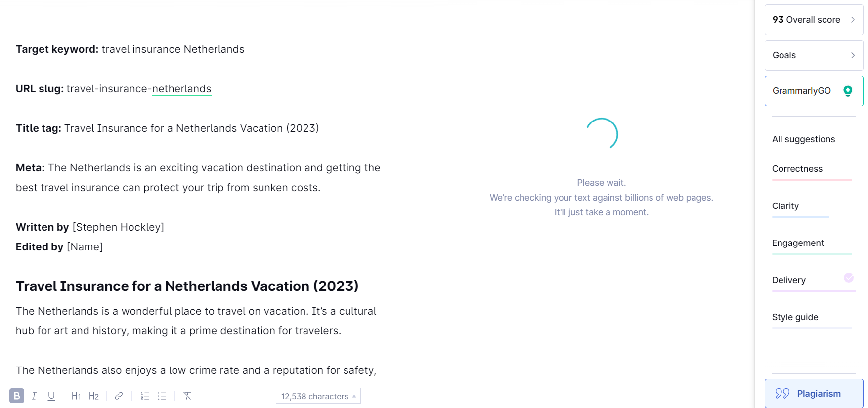The image size is (868, 408).
Task: Click the underlined word "netherlands" in URL slug
Action: pyautogui.click(x=181, y=89)
